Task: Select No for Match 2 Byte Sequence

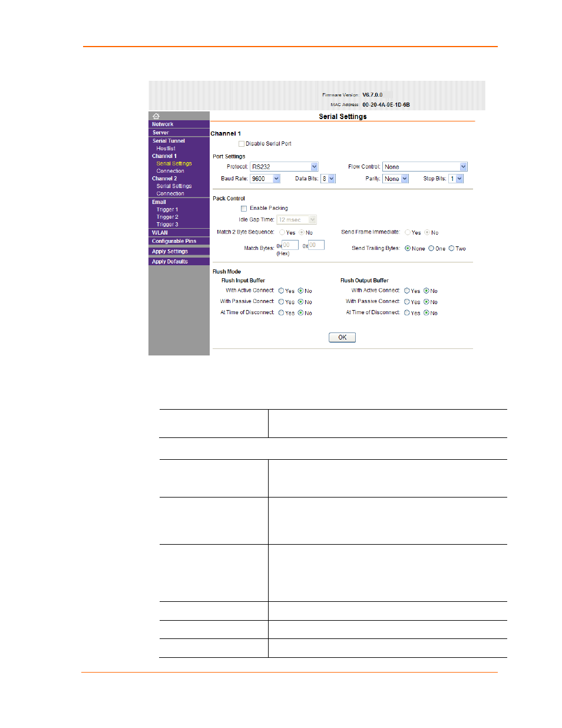Action: [302, 233]
